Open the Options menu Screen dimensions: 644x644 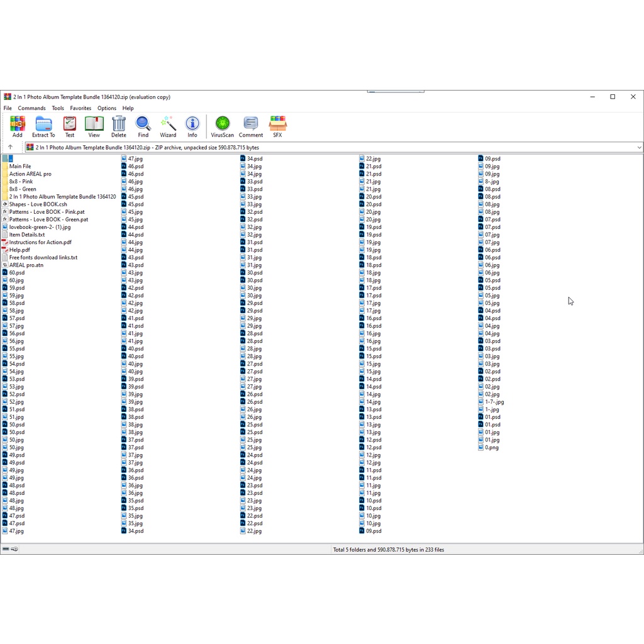click(x=107, y=108)
